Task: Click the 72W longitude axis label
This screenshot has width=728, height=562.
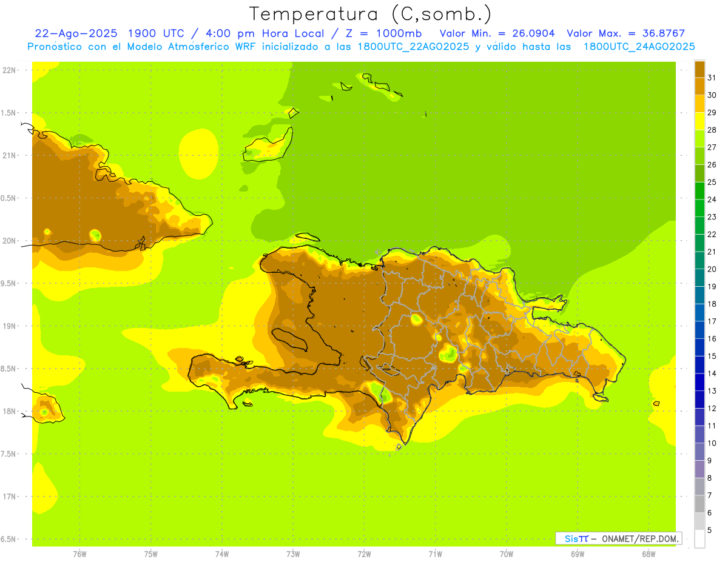Action: point(364,554)
